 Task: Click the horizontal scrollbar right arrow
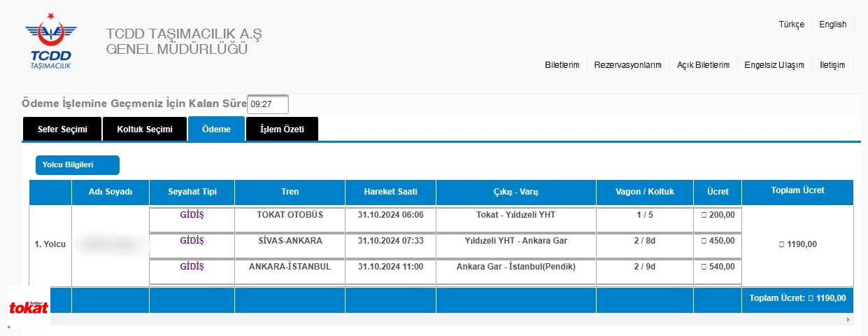click(x=849, y=319)
